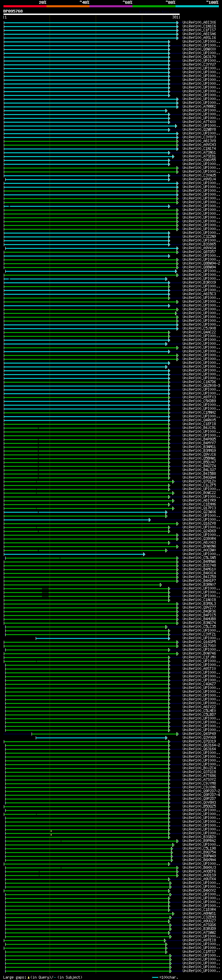The image size is (222, 980).
Task: Click the orange ~40% identity legend segment
Action: coord(68,6)
